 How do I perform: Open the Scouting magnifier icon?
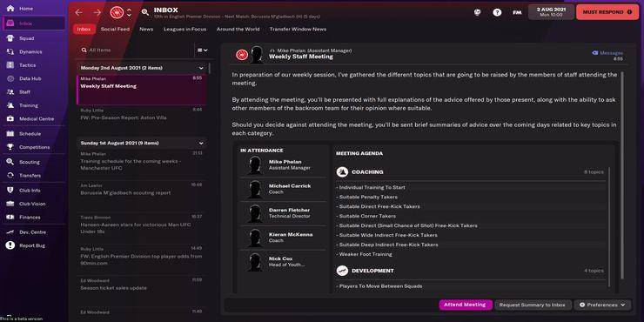10,162
